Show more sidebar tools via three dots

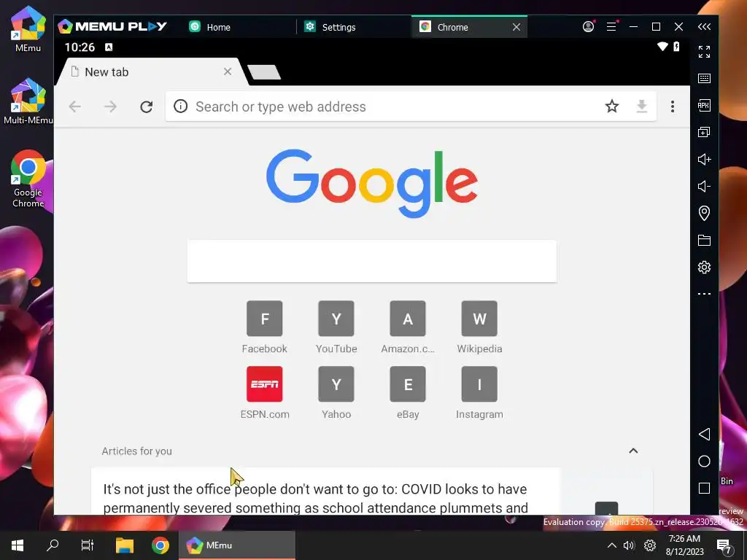pyautogui.click(x=704, y=294)
